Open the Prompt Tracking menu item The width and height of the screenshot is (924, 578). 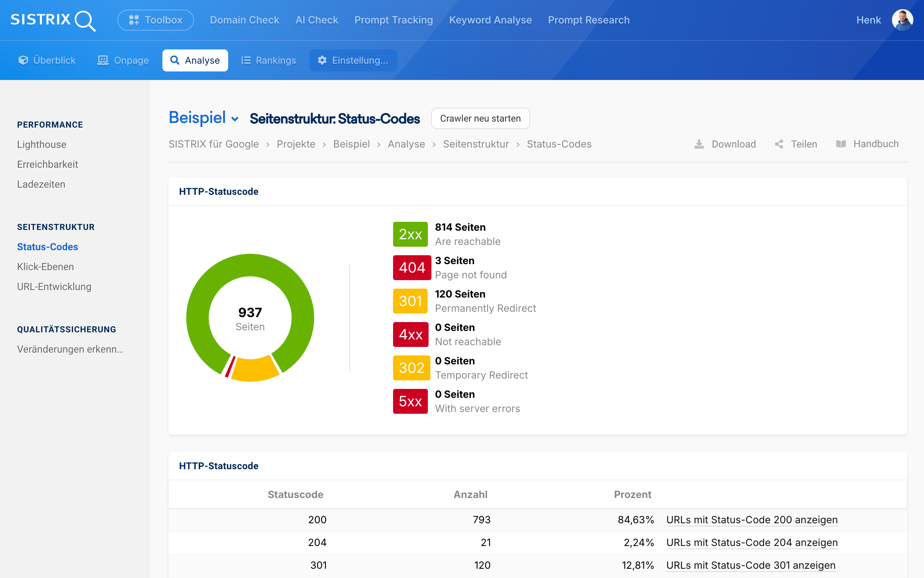tap(394, 20)
